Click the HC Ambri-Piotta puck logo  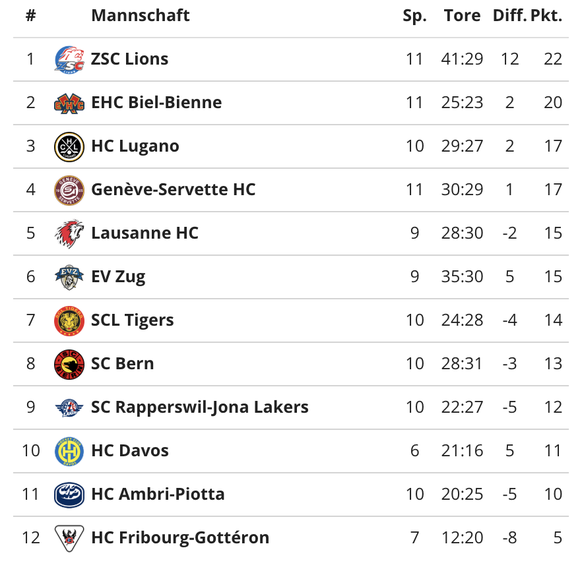(69, 494)
